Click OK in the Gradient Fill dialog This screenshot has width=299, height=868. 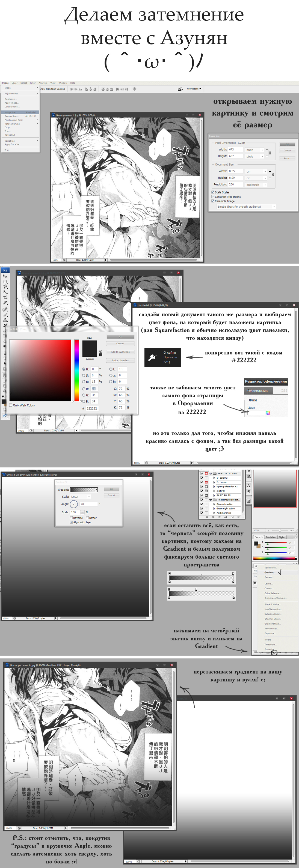point(112,489)
